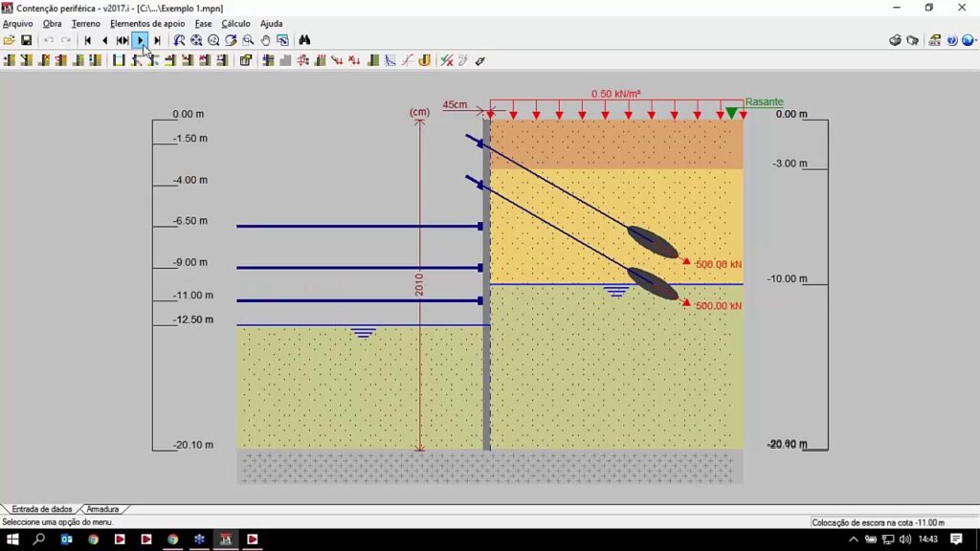Open the Cálculo menu
This screenshot has width=980, height=551.
(x=235, y=23)
